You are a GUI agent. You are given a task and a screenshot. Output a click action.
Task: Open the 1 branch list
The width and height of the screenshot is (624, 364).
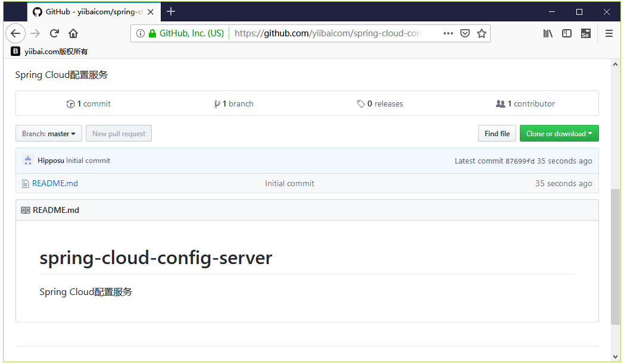point(233,103)
